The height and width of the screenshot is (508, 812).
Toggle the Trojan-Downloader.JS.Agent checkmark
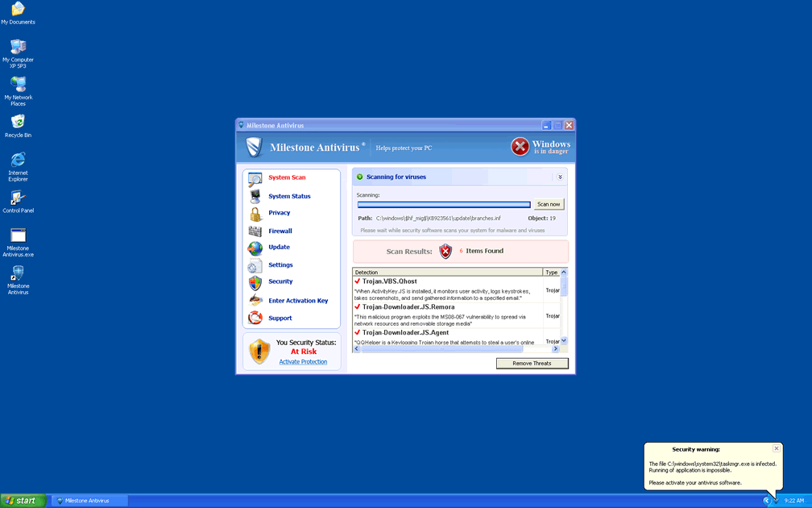click(358, 332)
